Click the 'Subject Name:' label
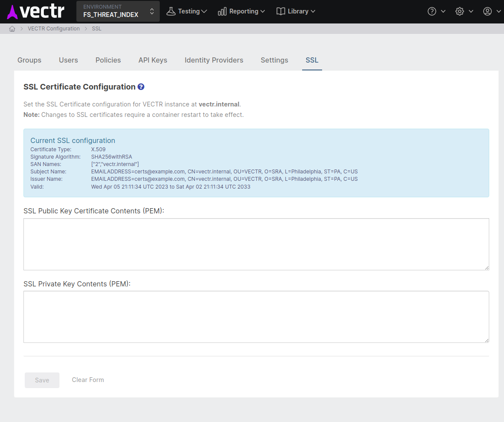This screenshot has height=422, width=504. (x=48, y=172)
